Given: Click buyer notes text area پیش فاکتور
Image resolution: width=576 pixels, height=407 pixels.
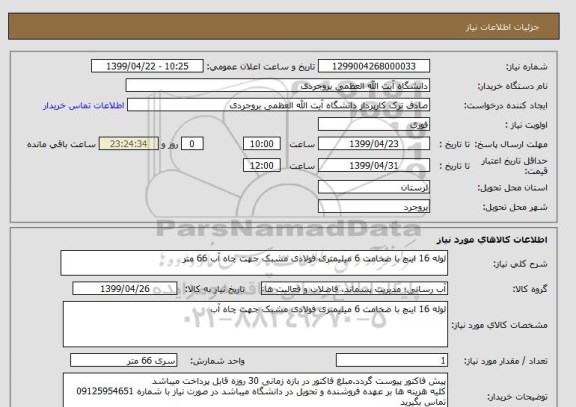Looking at the screenshot, I should pos(255,390).
